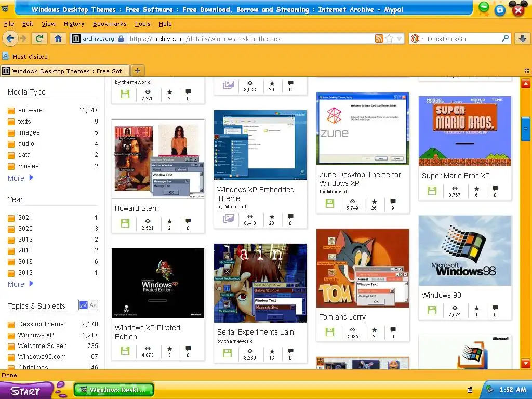Open the View menu
Image resolution: width=532 pixels, height=399 pixels.
[48, 24]
